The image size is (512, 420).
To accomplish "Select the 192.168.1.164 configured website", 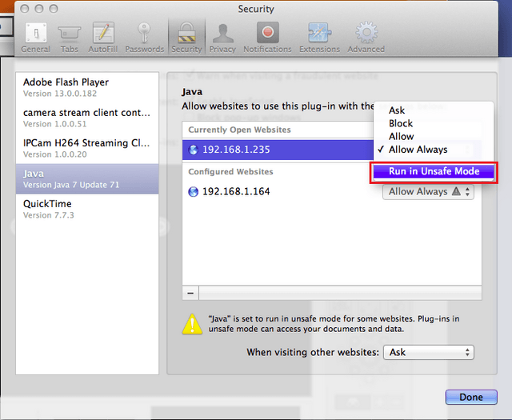I will tap(332, 191).
